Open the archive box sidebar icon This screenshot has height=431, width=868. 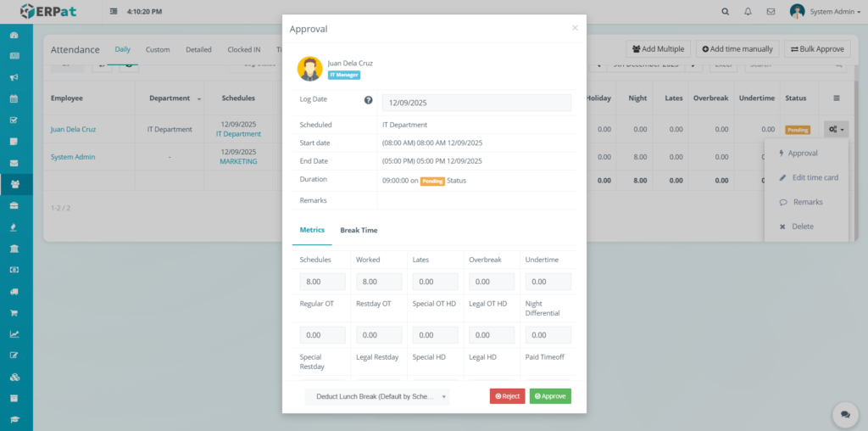(14, 398)
